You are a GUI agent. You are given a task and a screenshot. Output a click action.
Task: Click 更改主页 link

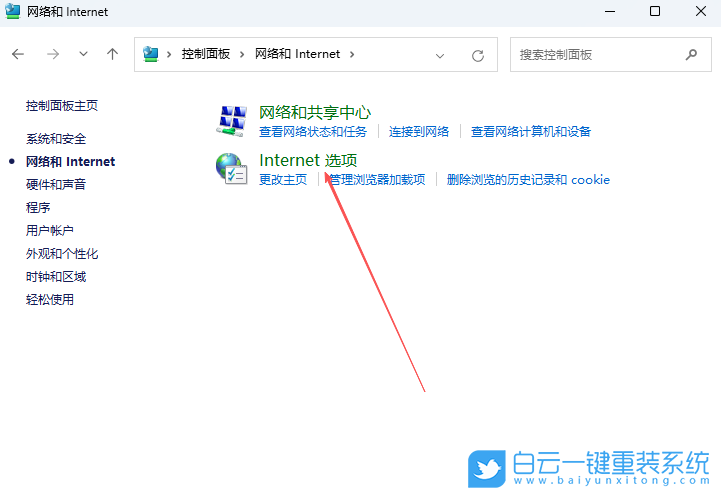283,180
